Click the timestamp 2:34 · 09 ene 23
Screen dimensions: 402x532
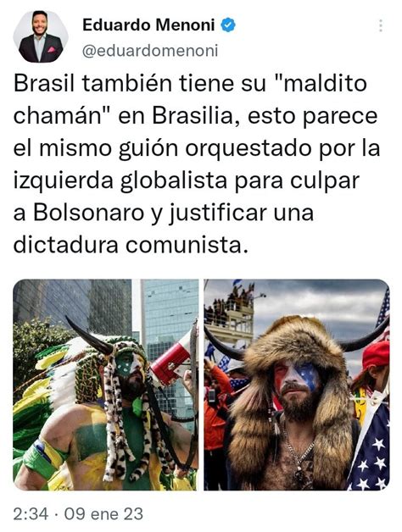point(78,513)
